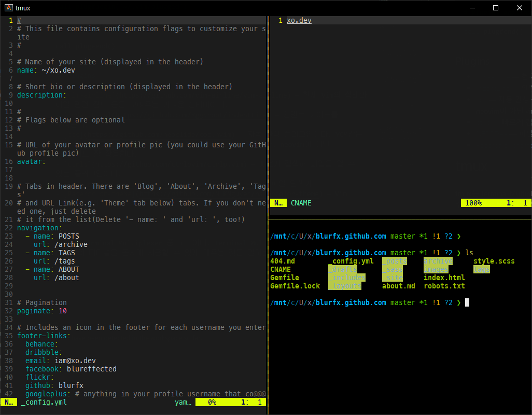
Task: Click 'POSTS' navigation name value
Action: [x=69, y=236]
